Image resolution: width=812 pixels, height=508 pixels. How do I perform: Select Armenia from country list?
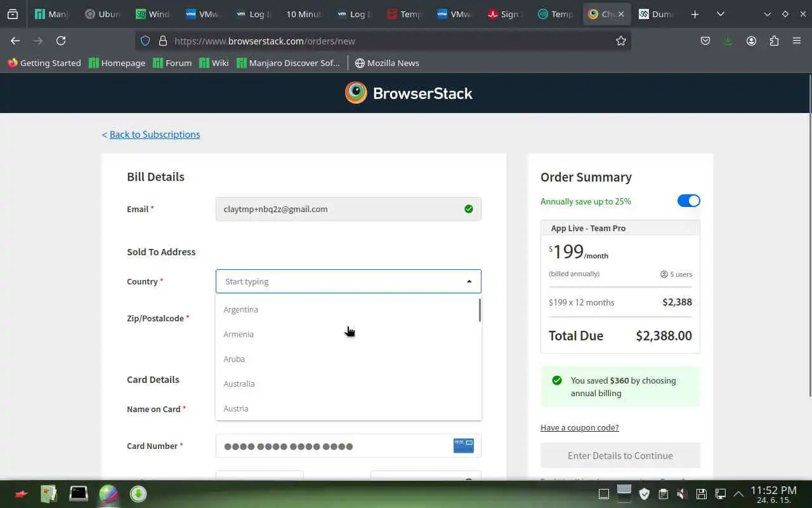[347, 334]
